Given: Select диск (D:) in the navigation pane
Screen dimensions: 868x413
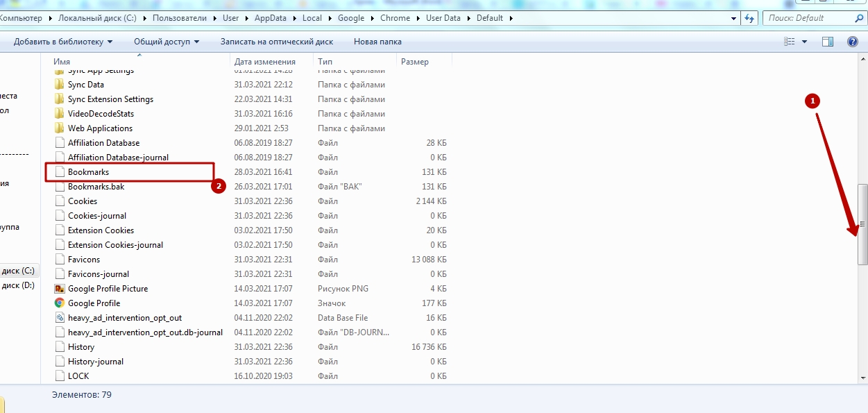Looking at the screenshot, I should tap(18, 285).
